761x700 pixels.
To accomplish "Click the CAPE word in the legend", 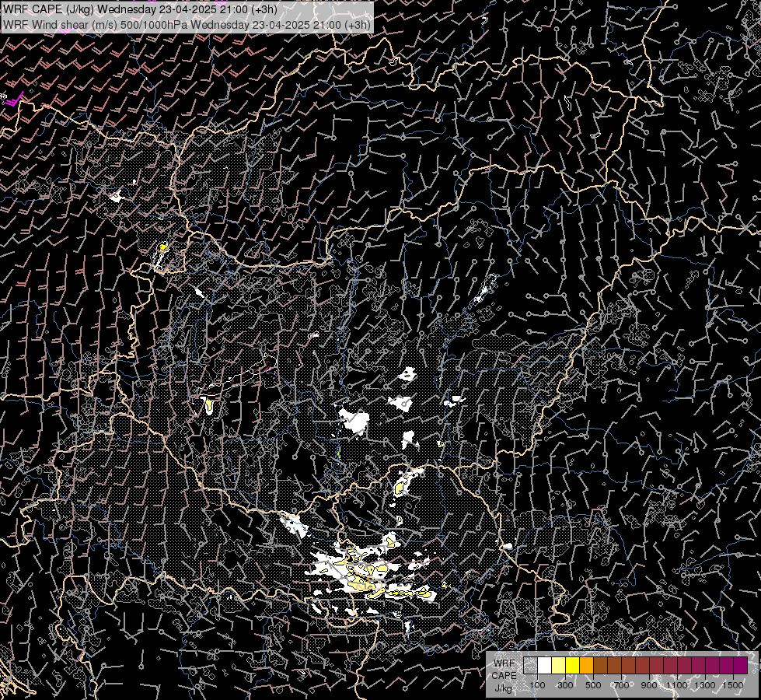I will point(504,675).
